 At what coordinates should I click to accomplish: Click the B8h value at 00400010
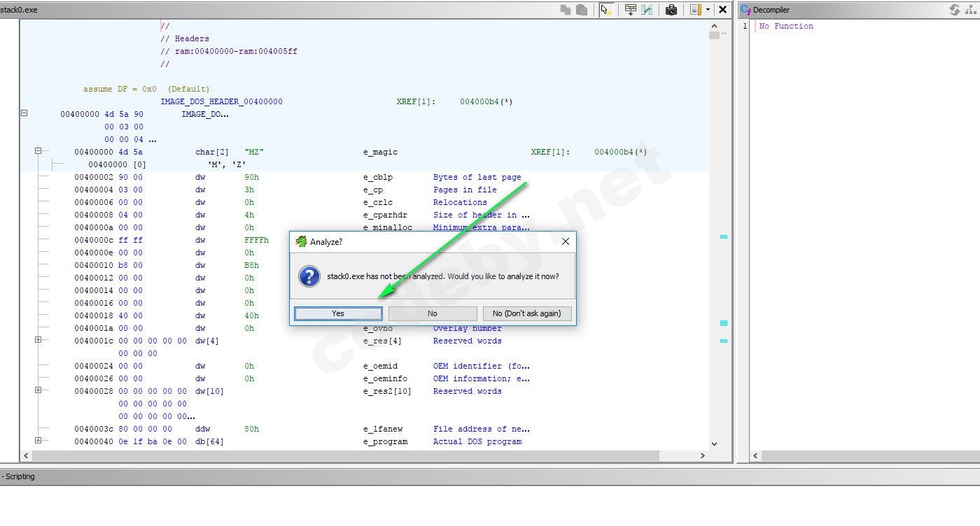coord(252,265)
